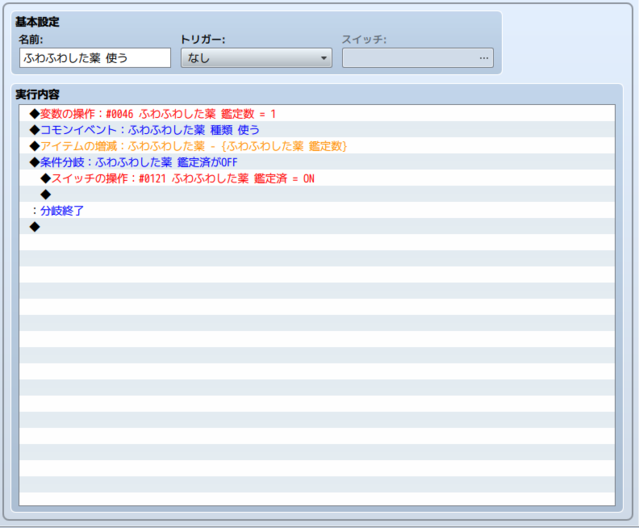This screenshot has height=528, width=639.
Task: Select the スイッチの操作 #0121 鑑定済 = ON line
Action: pyautogui.click(x=317, y=178)
